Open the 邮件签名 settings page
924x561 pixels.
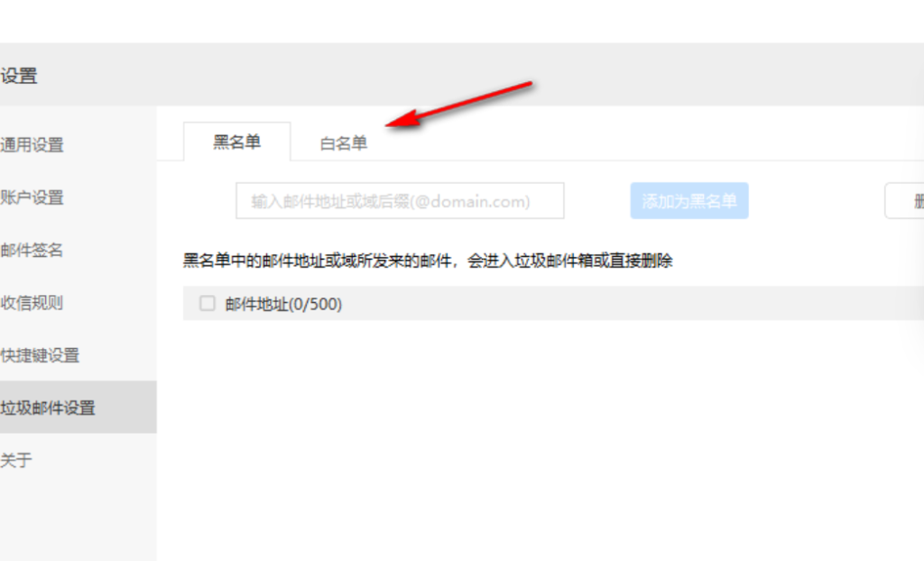pos(32,250)
